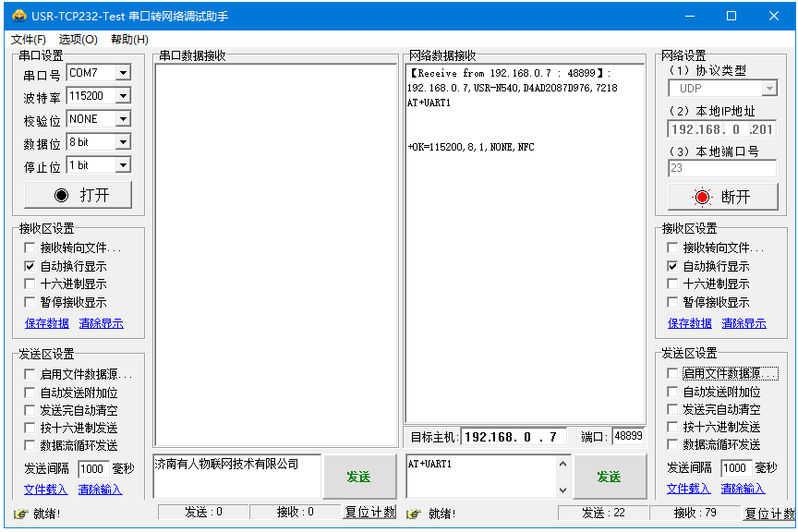The image size is (798, 532).
Task: Click the 本地IP地址 192.168.0.201 field
Action: 722,129
